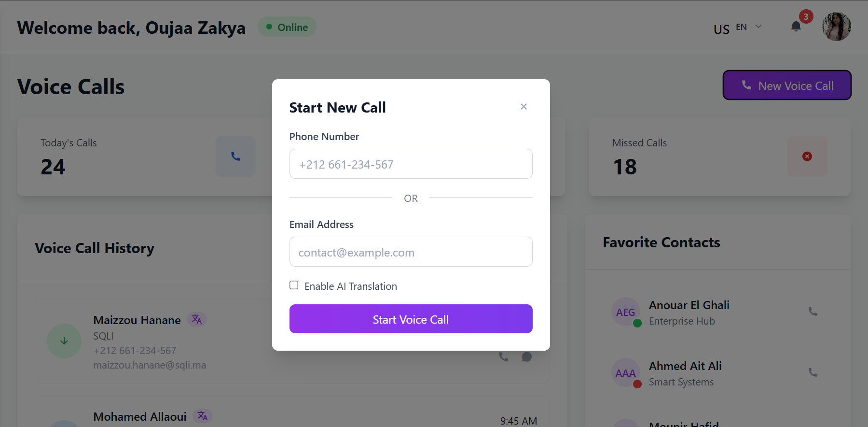The image size is (868, 427).
Task: Click the Email Address input field
Action: point(411,252)
